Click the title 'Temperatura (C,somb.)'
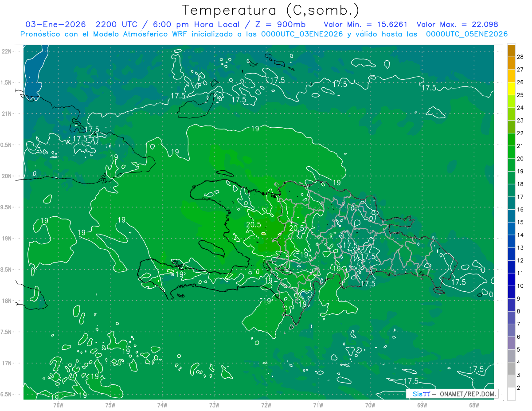532x411 pixels. (x=271, y=10)
